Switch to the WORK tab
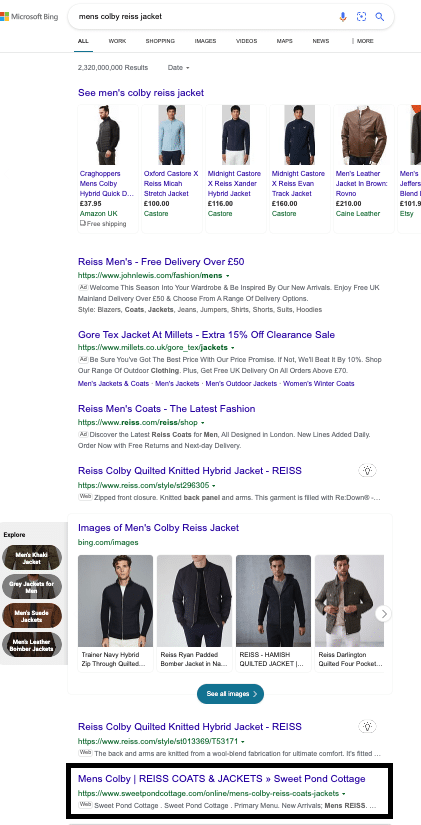 117,41
